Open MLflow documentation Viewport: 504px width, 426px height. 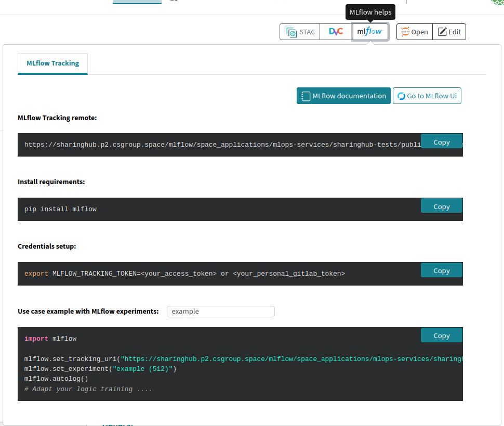pyautogui.click(x=343, y=96)
